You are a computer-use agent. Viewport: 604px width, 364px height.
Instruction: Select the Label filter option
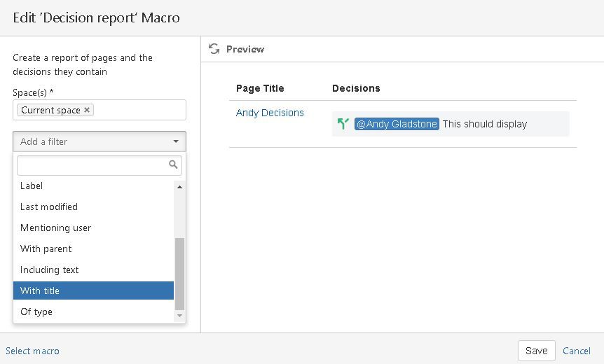[x=32, y=186]
